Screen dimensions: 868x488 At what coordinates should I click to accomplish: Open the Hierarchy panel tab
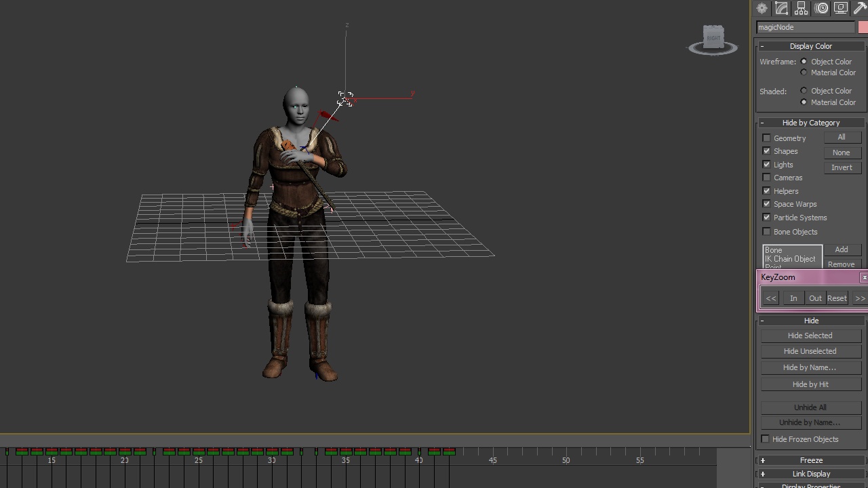point(802,8)
